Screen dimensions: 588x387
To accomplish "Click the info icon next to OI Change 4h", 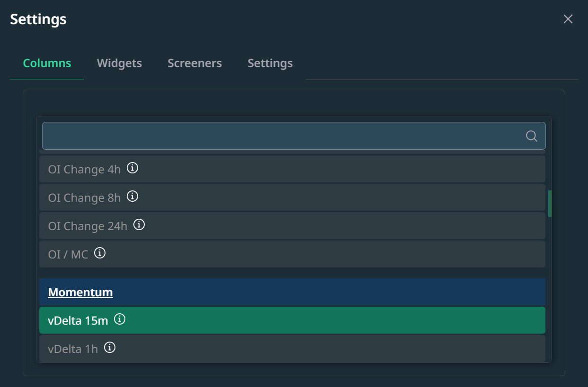I will pos(133,168).
